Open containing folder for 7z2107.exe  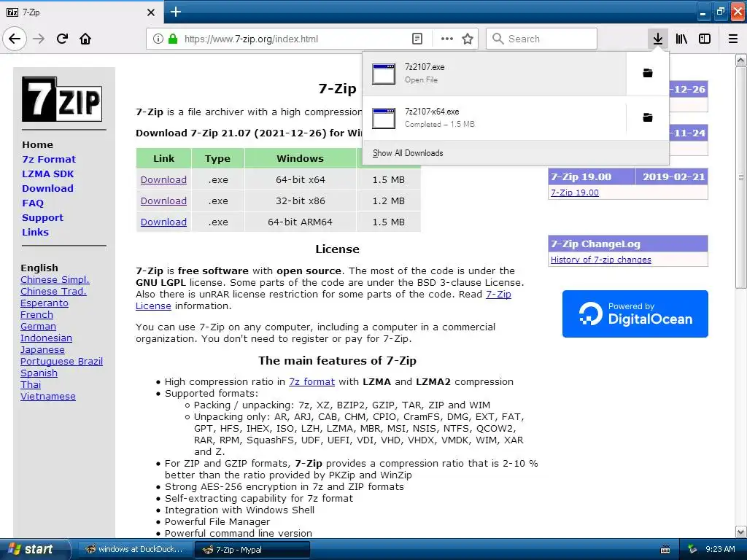(x=648, y=73)
